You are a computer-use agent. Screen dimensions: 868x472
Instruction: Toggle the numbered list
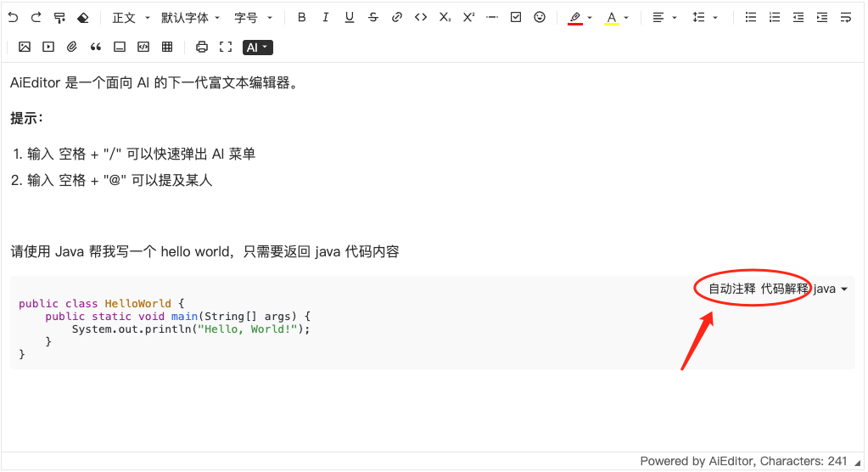(x=775, y=18)
